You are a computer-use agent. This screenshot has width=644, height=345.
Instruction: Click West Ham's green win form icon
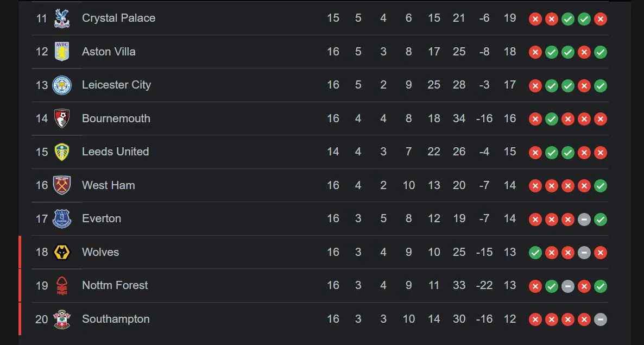tap(601, 186)
